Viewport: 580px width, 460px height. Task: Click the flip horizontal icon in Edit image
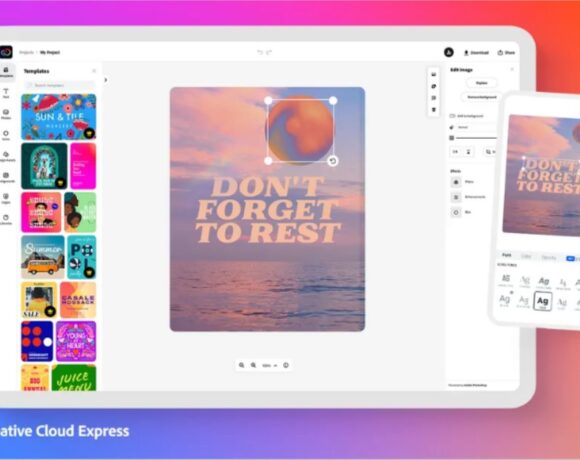tap(455, 152)
